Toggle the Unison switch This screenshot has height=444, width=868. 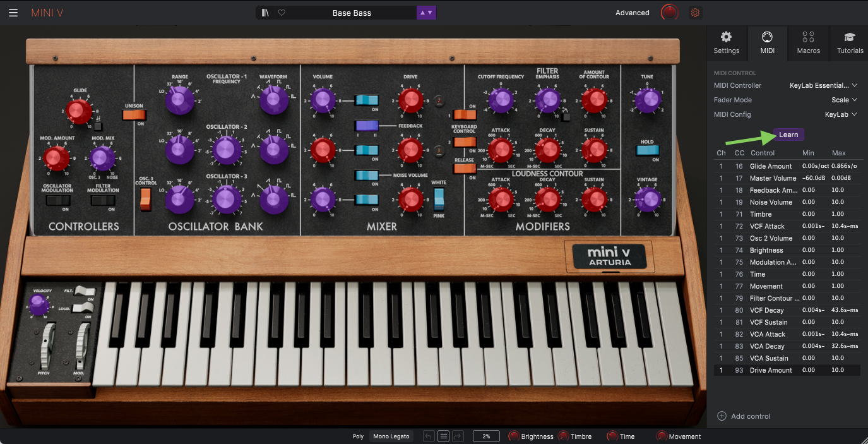134,115
